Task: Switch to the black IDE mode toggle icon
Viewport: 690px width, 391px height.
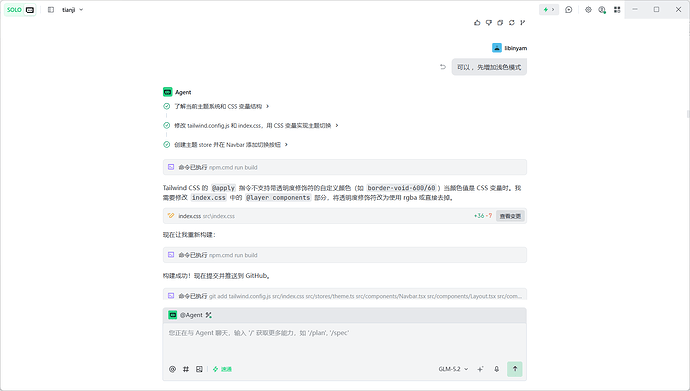Action: point(30,10)
